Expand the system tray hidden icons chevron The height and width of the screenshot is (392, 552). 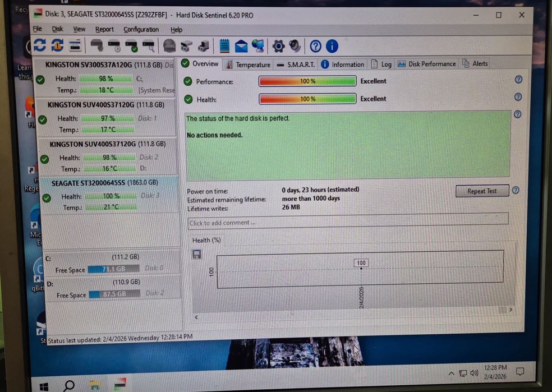pos(451,373)
